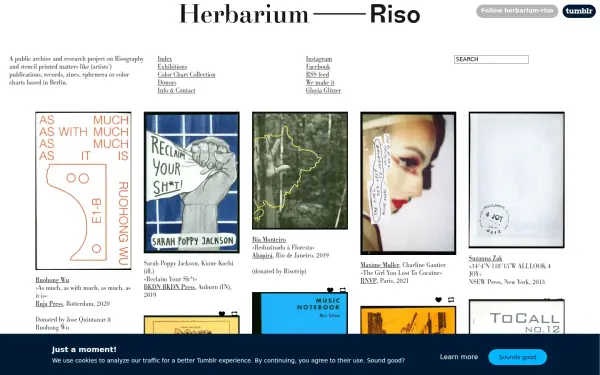Accept cookies with Sounds good button

517,357
